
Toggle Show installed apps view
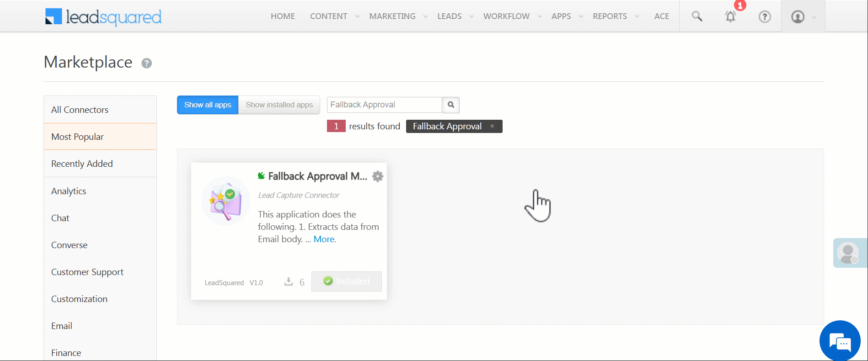coord(279,105)
